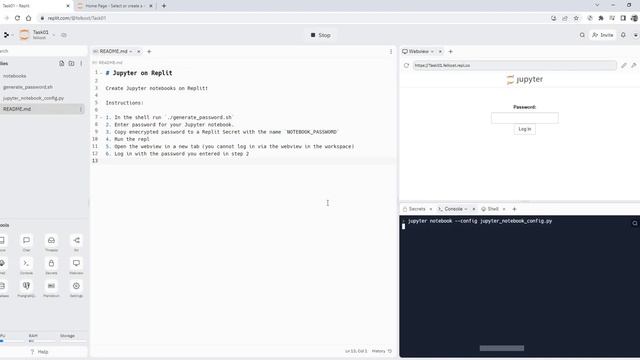Click the Invite button

(603, 35)
